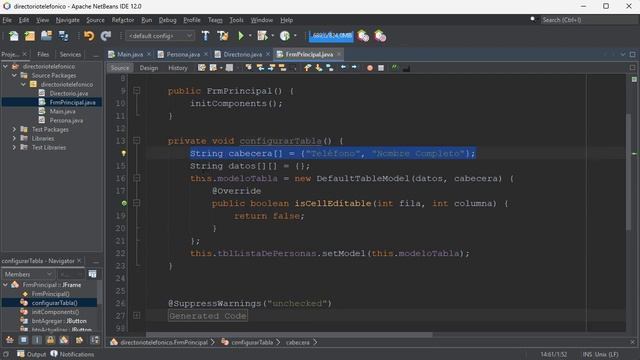Click the Profile Project toolbar icon
The height and width of the screenshot is (360, 640).
pyautogui.click(x=284, y=36)
